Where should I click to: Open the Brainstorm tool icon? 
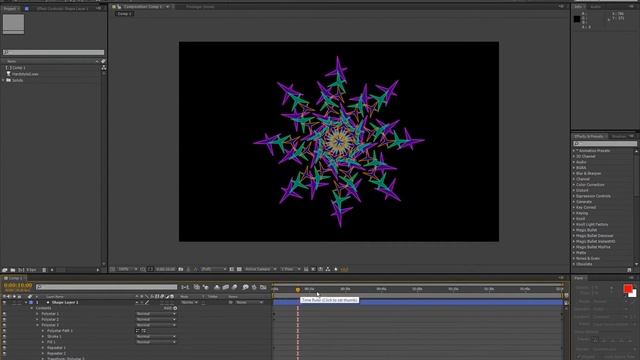[245, 287]
